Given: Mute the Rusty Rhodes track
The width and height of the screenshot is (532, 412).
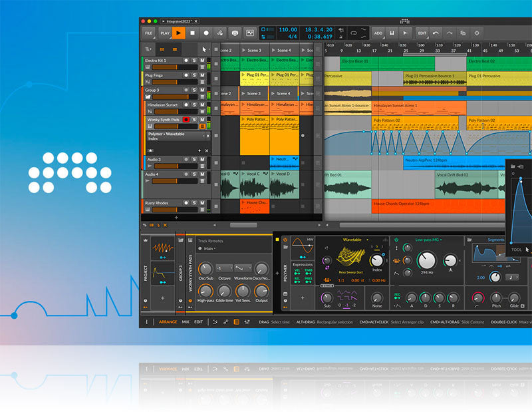Looking at the screenshot, I should [202, 203].
